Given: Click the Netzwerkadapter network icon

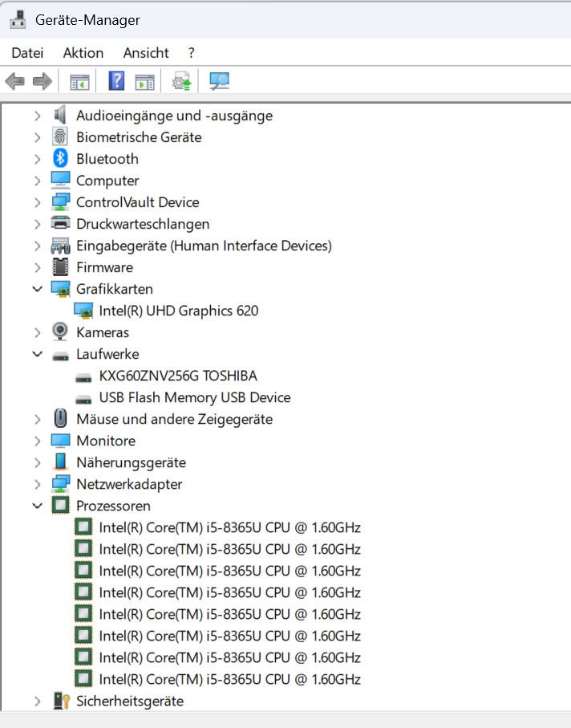Looking at the screenshot, I should coord(60,484).
